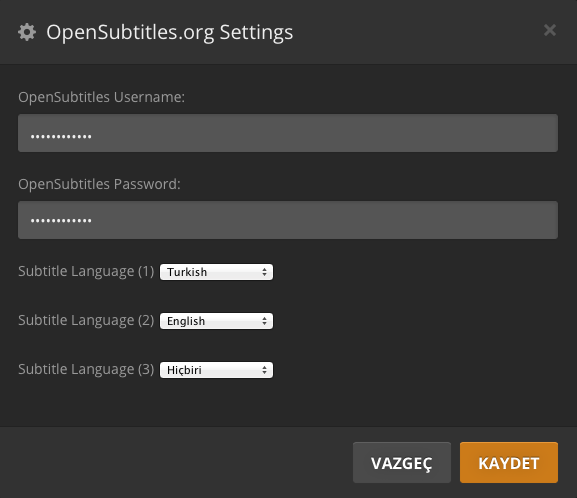Screen dimensions: 577x498
Task: Open the Turkish subtitle language dropdown
Action: click(216, 272)
